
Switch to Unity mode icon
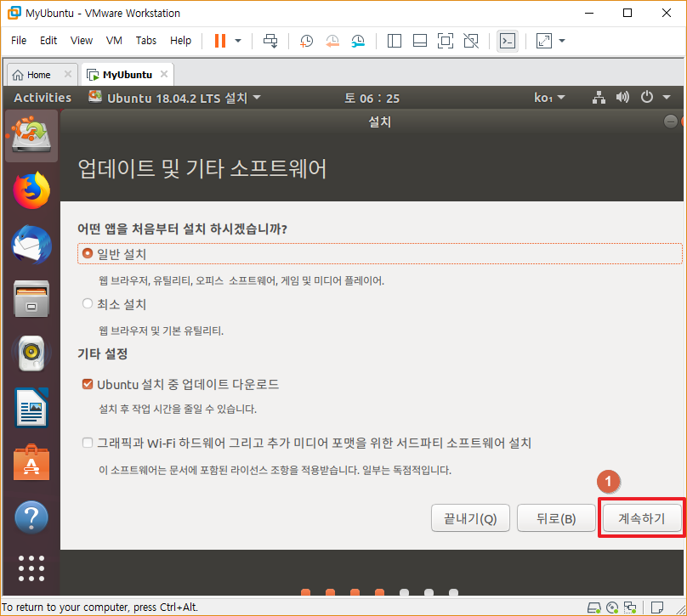coord(471,41)
